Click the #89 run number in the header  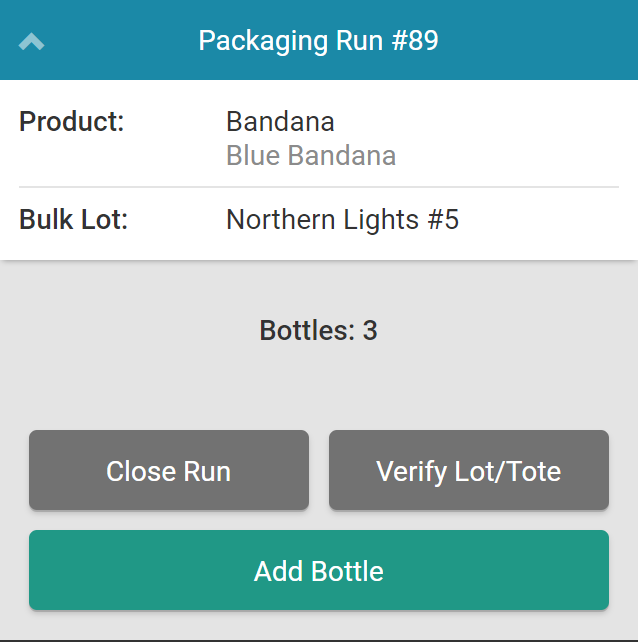tap(410, 41)
